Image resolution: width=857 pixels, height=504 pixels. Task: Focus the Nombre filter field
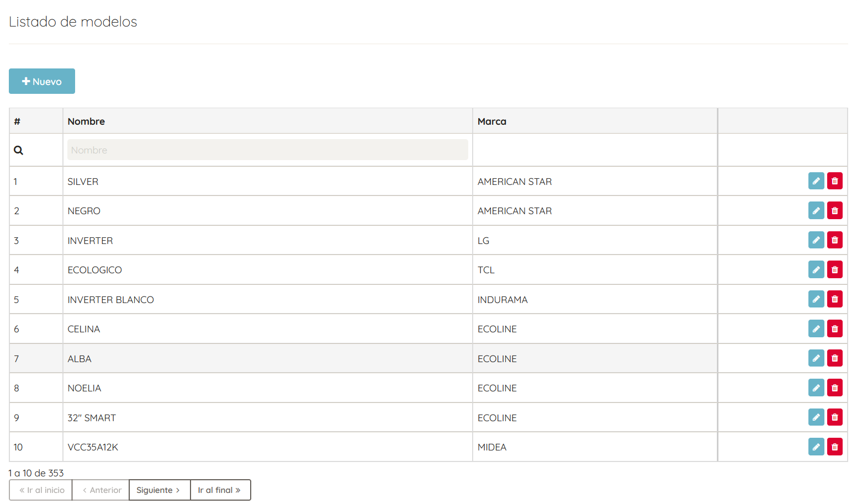[268, 150]
